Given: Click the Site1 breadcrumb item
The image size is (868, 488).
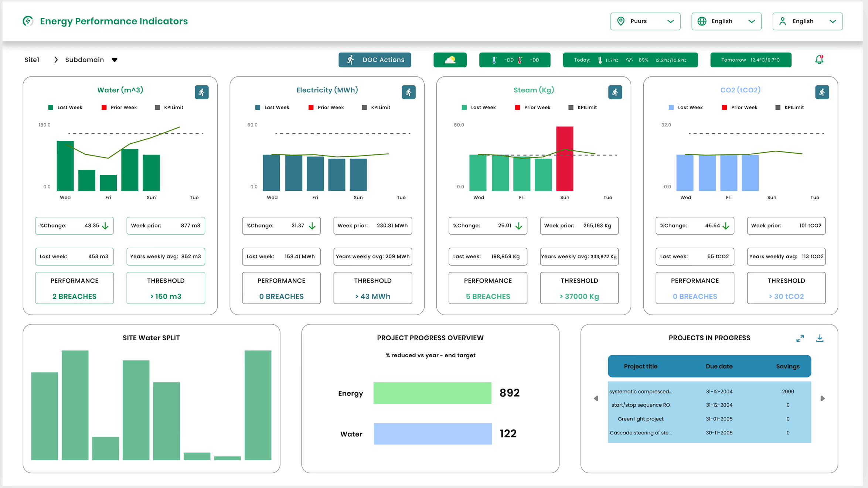Looking at the screenshot, I should click(x=32, y=60).
